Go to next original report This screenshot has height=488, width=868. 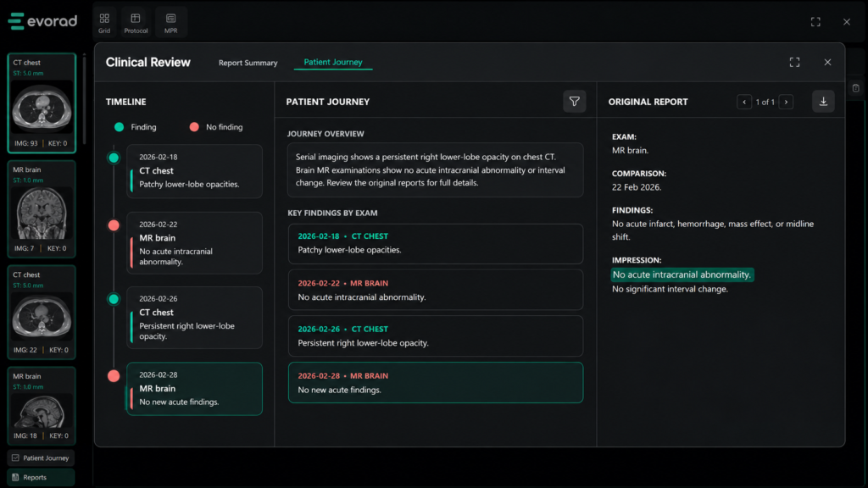(786, 102)
